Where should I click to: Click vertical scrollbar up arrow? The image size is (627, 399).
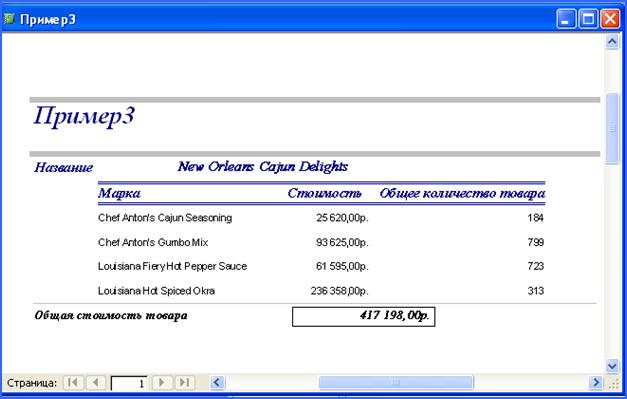(x=612, y=42)
